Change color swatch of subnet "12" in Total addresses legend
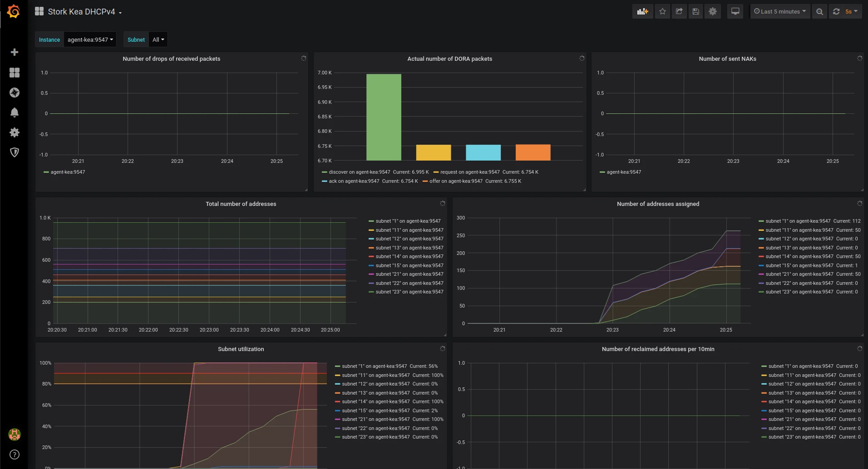The height and width of the screenshot is (469, 868). (371, 239)
